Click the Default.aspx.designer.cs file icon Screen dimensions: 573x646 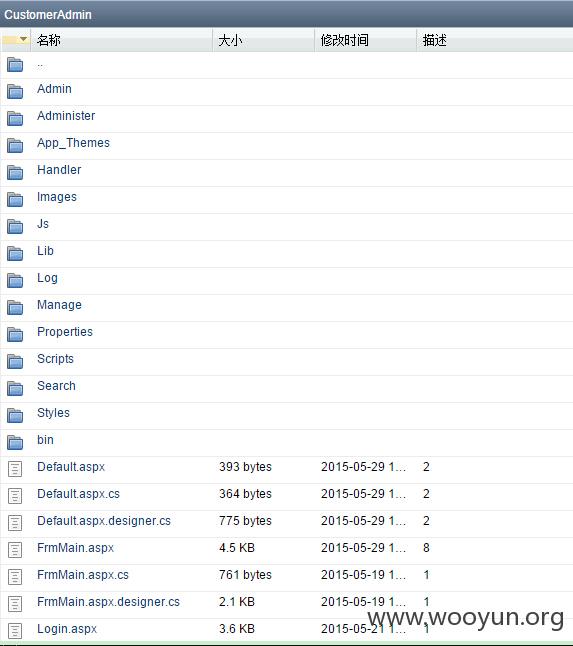[x=15, y=523]
